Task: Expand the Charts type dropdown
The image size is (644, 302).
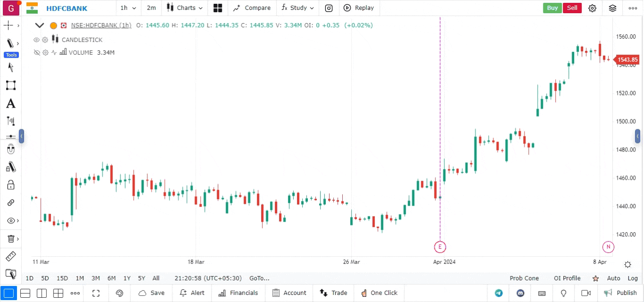Action: point(185,8)
